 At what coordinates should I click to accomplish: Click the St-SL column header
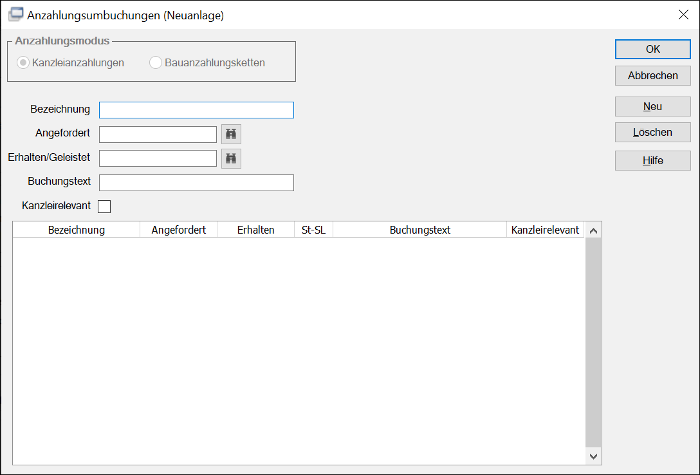click(313, 230)
